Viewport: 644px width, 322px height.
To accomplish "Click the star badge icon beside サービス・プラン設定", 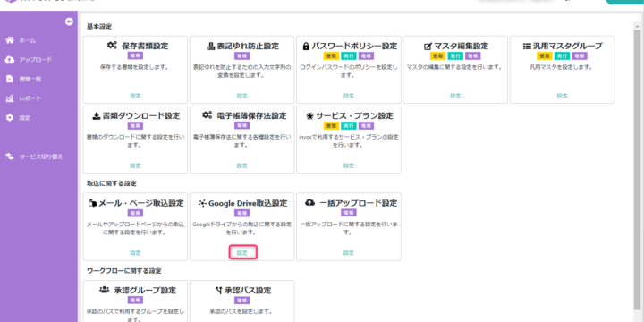I will tap(310, 116).
